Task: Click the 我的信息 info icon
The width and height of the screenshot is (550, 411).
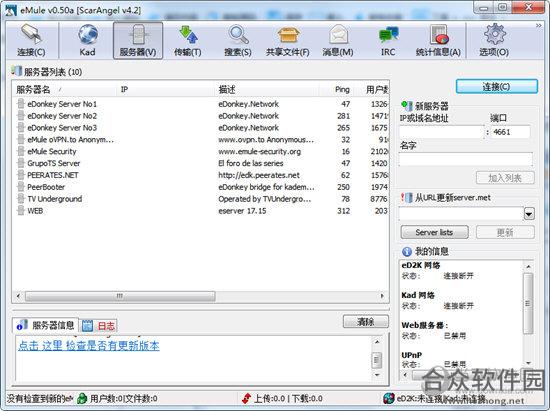Action: [407, 251]
